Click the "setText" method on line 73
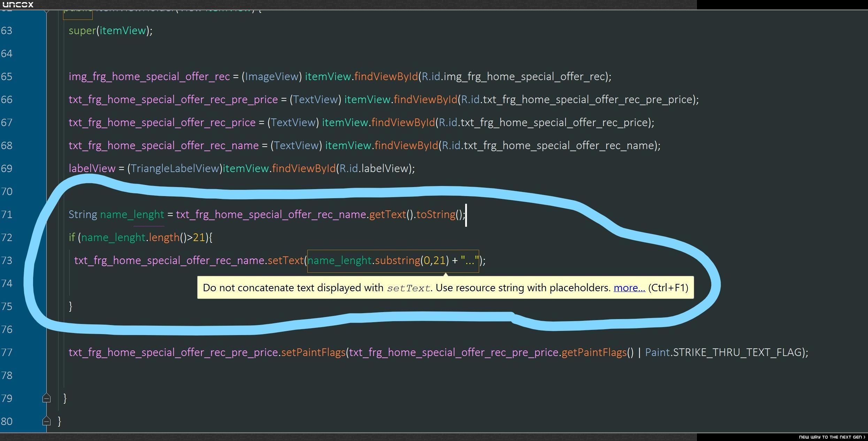 [x=286, y=261]
